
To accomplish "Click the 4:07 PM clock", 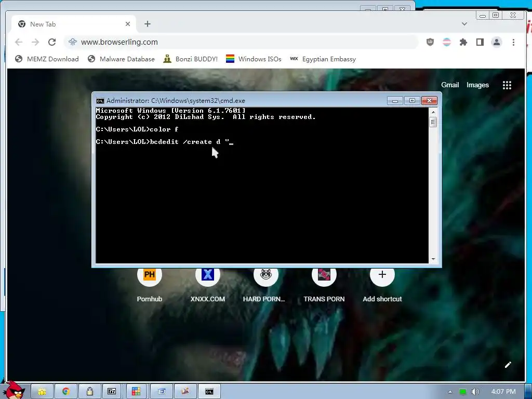I will 503,392.
